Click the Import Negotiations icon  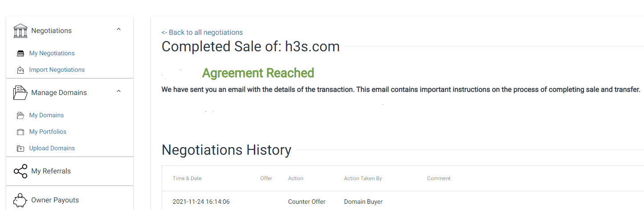20,70
